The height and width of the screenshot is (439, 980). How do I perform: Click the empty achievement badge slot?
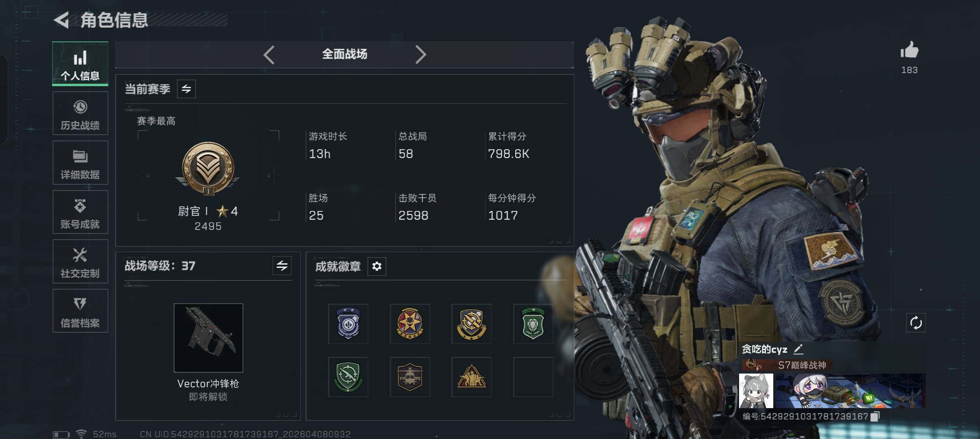point(533,377)
